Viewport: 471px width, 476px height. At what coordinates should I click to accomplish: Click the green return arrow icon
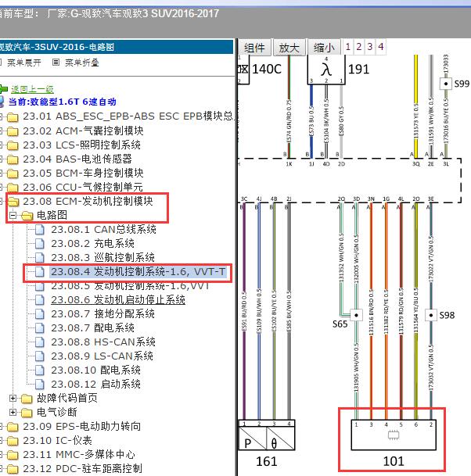coord(4,89)
